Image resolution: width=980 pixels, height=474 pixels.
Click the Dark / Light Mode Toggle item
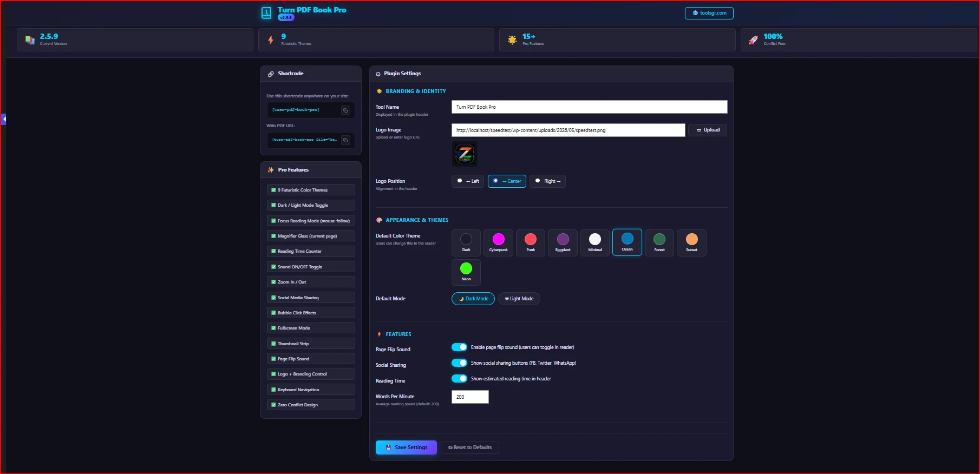[x=311, y=205]
